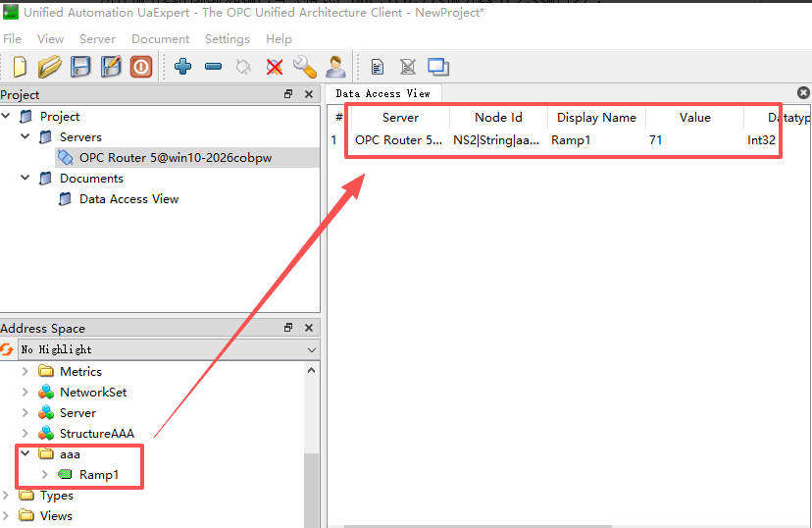Close the Address Space panel

[309, 328]
